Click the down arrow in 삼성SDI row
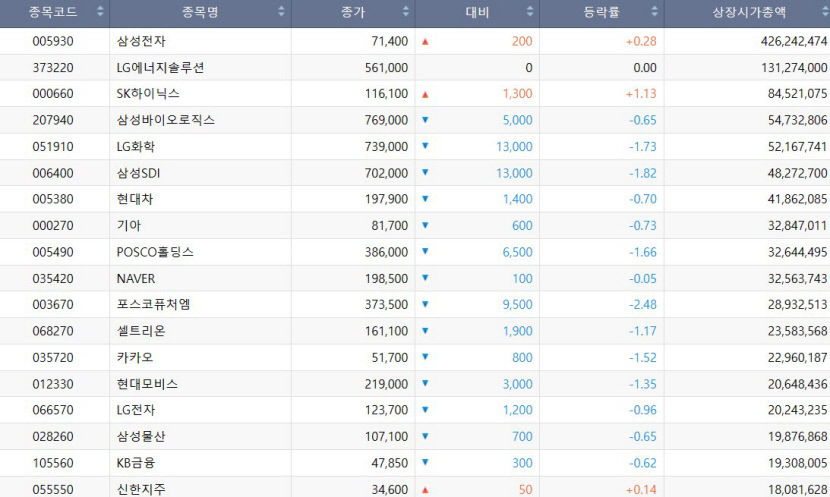This screenshot has width=830, height=497. pos(425,173)
